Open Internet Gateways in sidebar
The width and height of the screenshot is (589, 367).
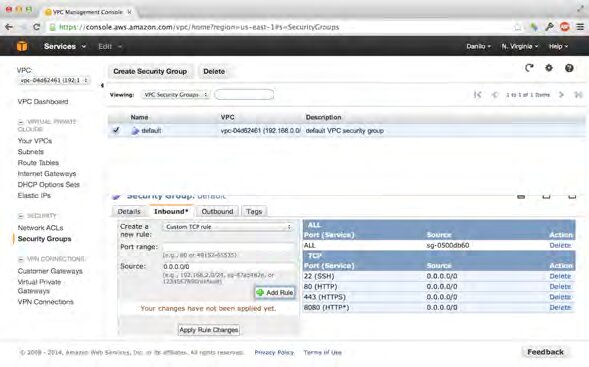47,174
